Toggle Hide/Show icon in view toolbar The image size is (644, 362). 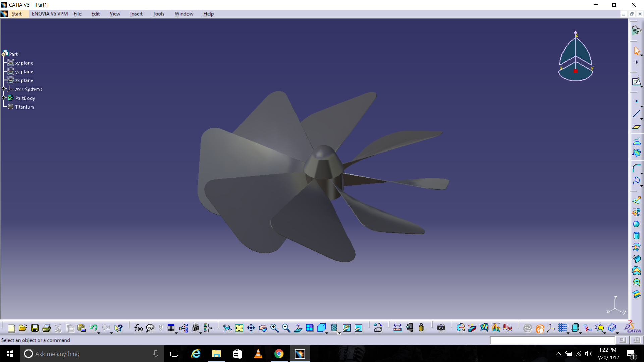[x=346, y=328]
